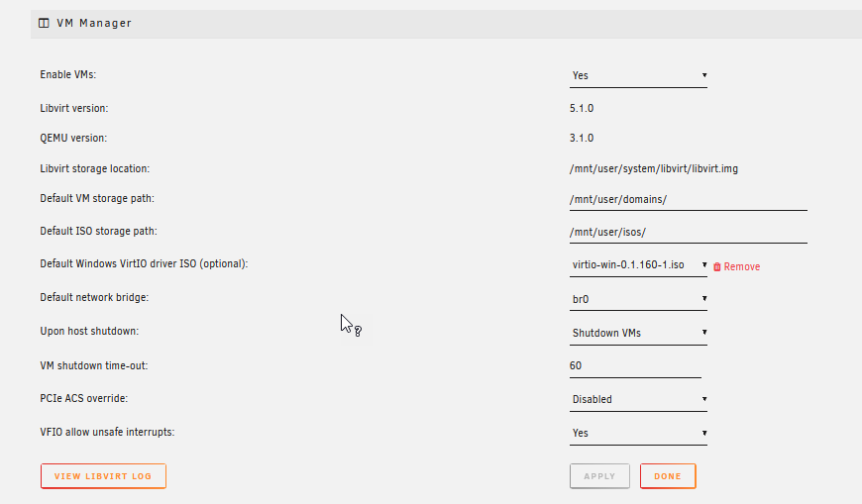Click the Enable VMs label
Image resolution: width=862 pixels, height=504 pixels.
[x=68, y=74]
